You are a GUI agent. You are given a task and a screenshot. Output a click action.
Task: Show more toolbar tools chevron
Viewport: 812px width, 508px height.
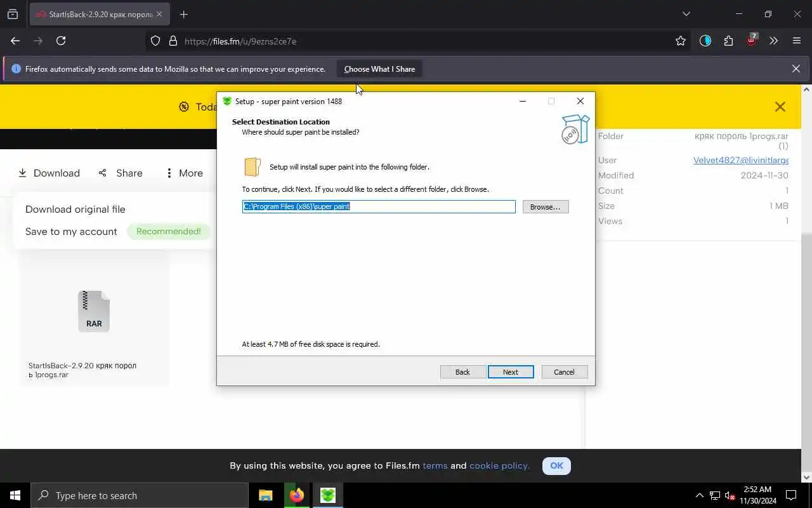point(773,41)
